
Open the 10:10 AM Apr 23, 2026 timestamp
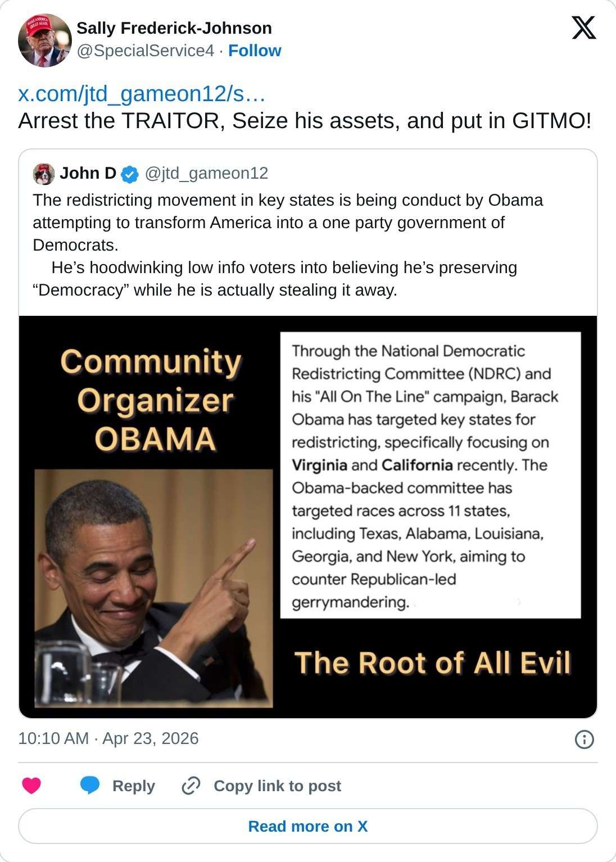coord(108,738)
